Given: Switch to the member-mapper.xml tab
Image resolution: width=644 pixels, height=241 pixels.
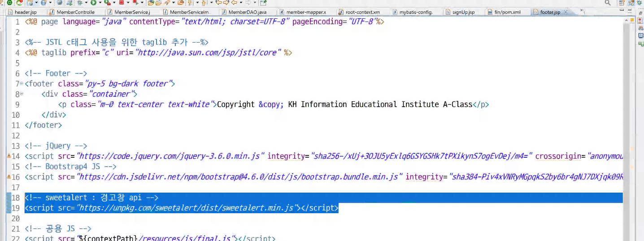Looking at the screenshot, I should click(305, 12).
